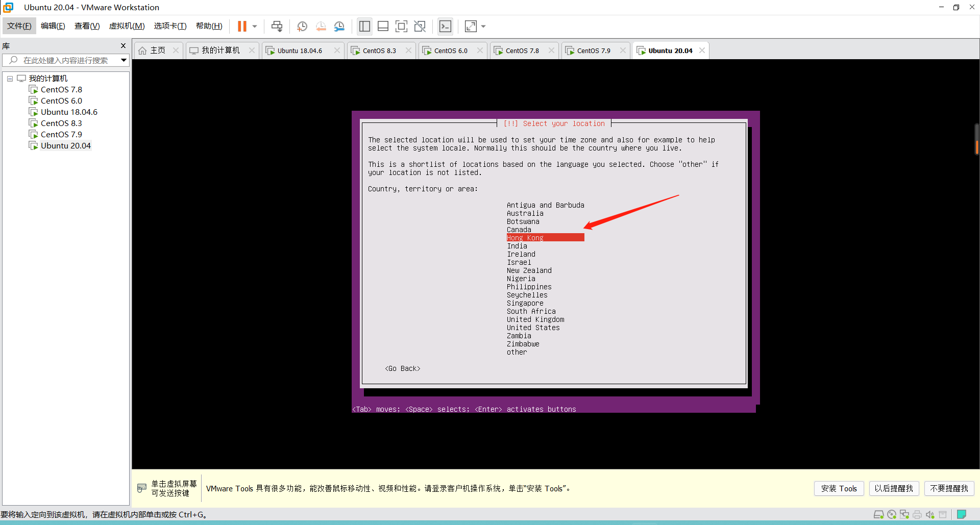Screen dimensions: 980x525
Task: Open the 虚拟机(M) menu
Action: 127,26
